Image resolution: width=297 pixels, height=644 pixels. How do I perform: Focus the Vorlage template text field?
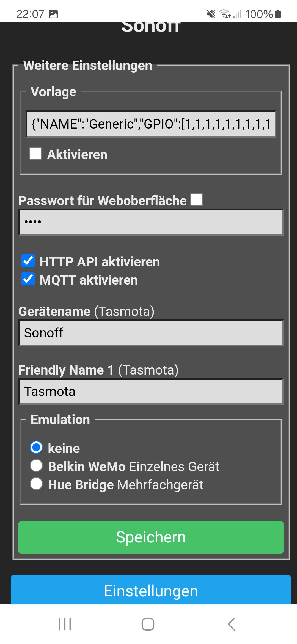coord(151,124)
